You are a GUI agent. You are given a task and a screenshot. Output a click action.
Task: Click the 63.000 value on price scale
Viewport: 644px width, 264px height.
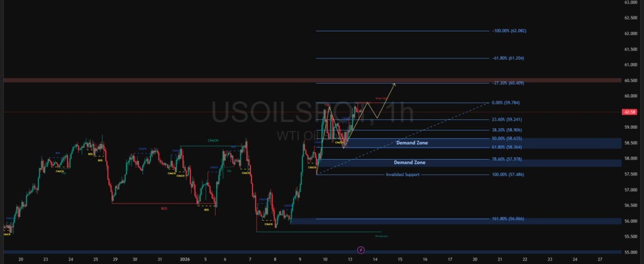pyautogui.click(x=629, y=3)
